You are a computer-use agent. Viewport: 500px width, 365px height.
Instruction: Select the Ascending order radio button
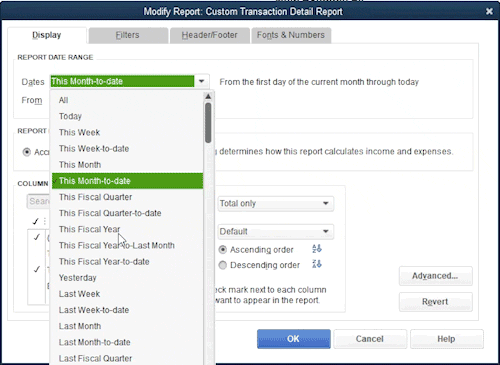(223, 250)
